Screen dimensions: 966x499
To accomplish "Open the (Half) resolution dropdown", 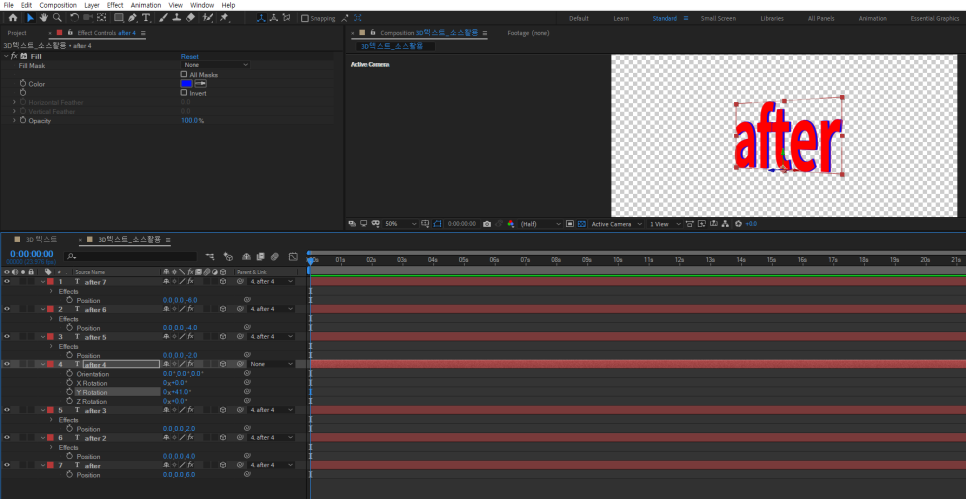I will tap(541, 224).
